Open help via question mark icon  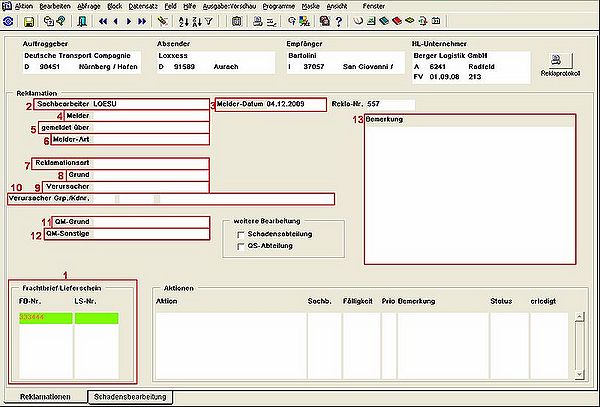pos(339,21)
